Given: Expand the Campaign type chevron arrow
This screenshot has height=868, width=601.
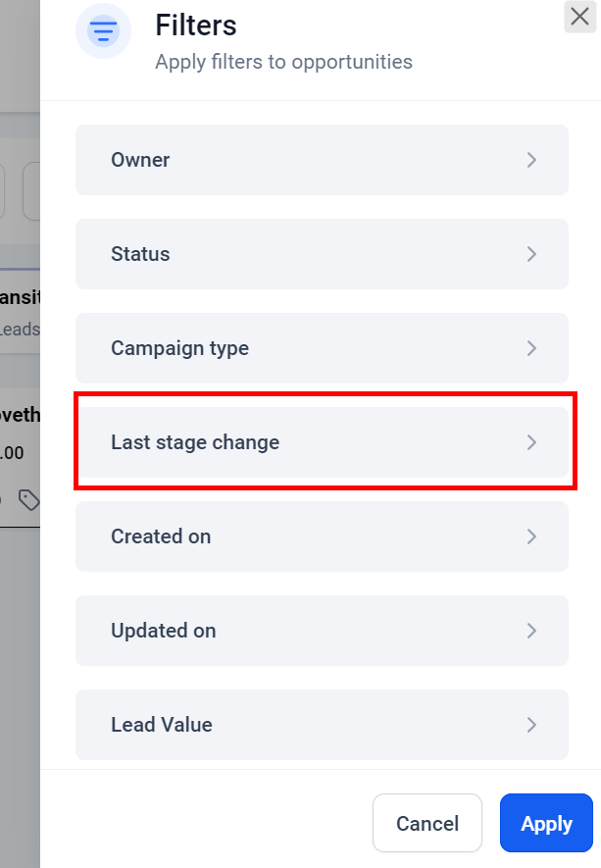Looking at the screenshot, I should (531, 348).
